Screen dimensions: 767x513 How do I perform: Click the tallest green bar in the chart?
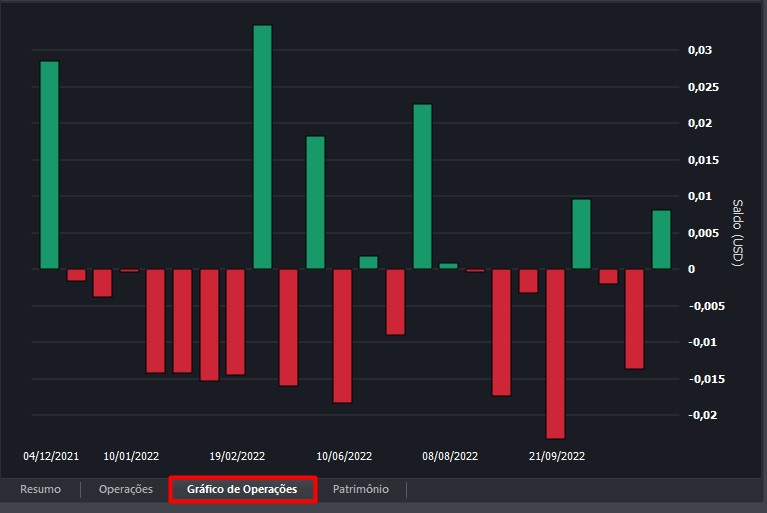click(x=262, y=146)
